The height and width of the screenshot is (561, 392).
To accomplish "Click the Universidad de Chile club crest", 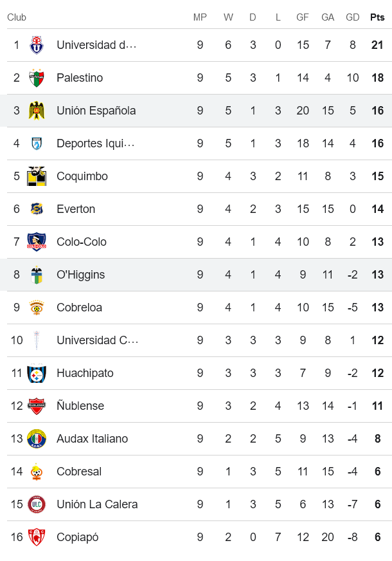I will (x=37, y=45).
